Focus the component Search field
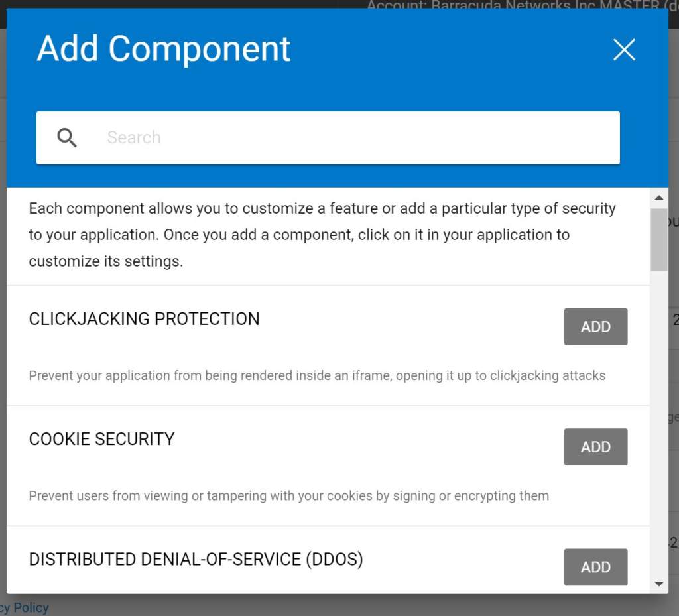 click(358, 137)
